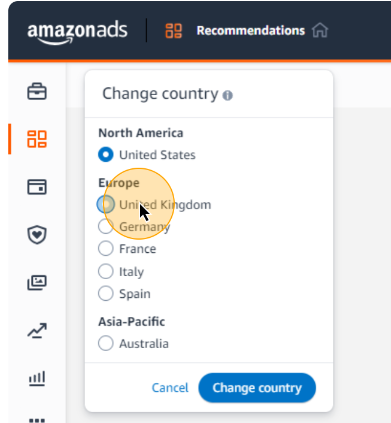Viewport: 391px width, 423px height.
Task: Click the info icon next to Change country
Action: (228, 96)
